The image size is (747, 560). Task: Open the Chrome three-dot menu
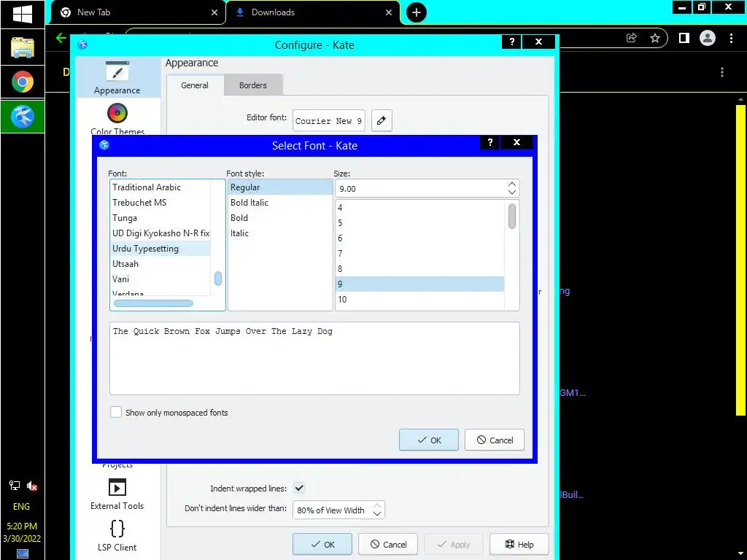tap(731, 38)
